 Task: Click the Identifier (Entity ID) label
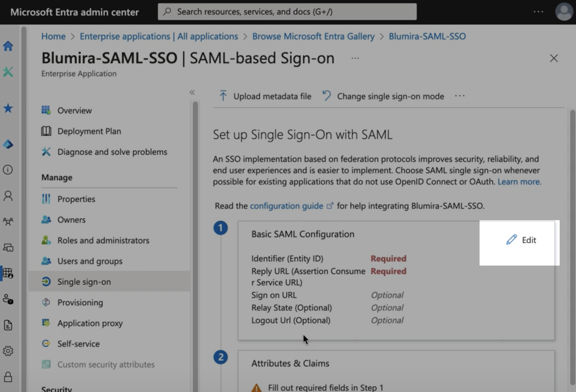tap(287, 258)
